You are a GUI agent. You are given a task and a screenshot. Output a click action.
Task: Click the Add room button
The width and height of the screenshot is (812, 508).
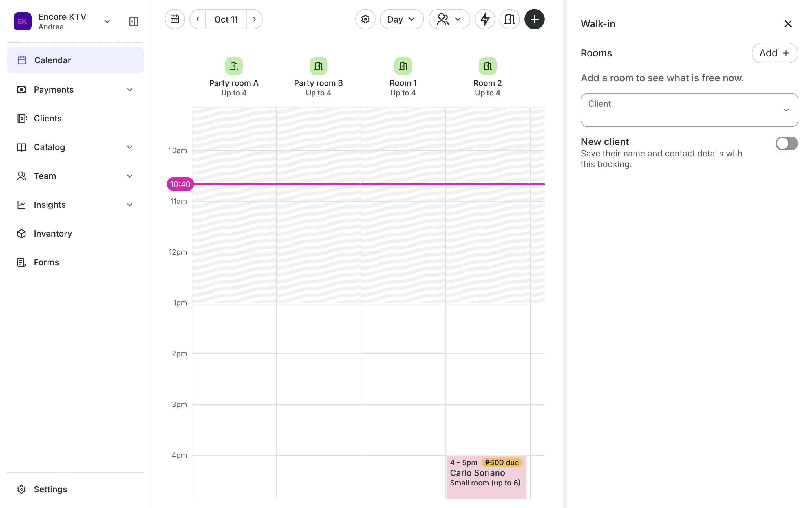pyautogui.click(x=775, y=53)
